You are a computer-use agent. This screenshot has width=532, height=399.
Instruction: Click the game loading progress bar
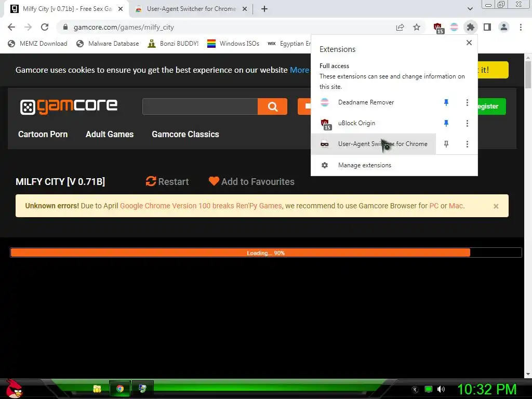pos(266,253)
